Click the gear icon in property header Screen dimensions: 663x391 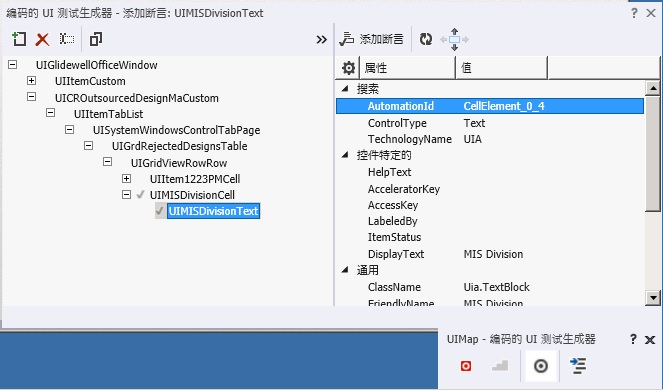pos(348,68)
